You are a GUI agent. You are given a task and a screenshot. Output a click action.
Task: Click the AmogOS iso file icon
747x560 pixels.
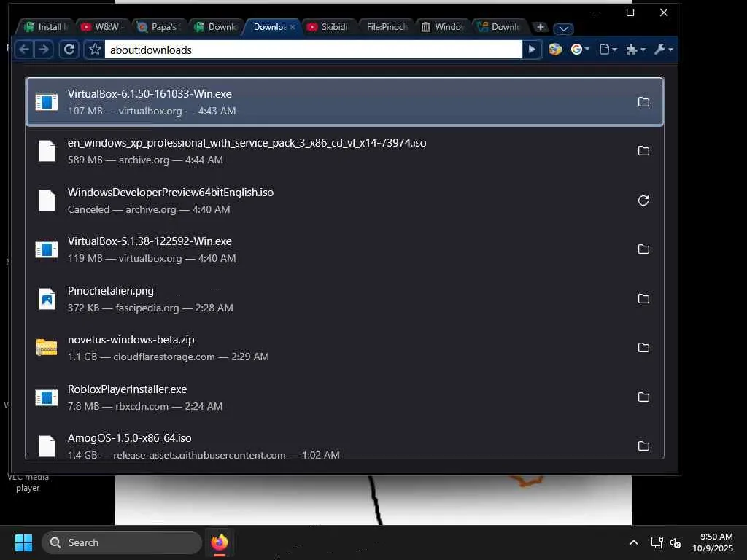click(47, 446)
